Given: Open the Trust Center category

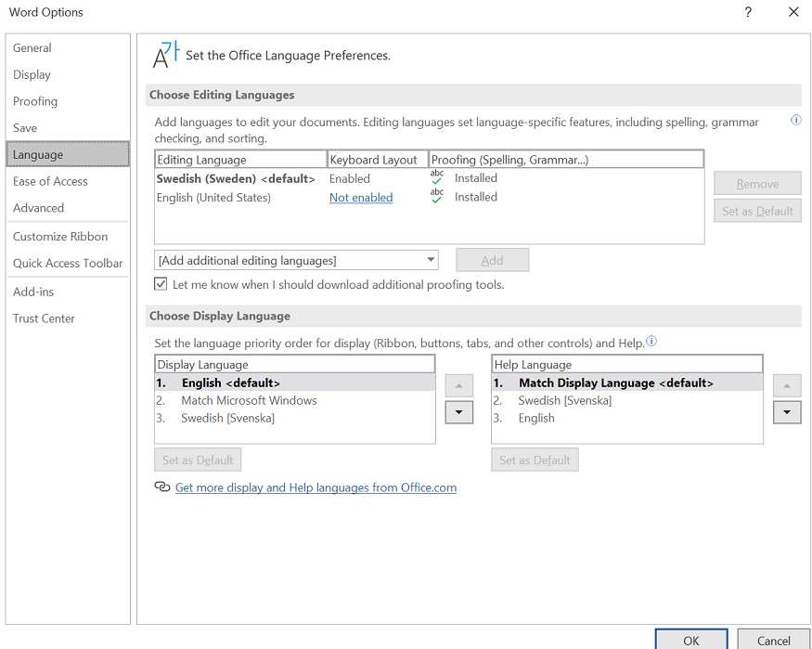Looking at the screenshot, I should pos(68,318).
